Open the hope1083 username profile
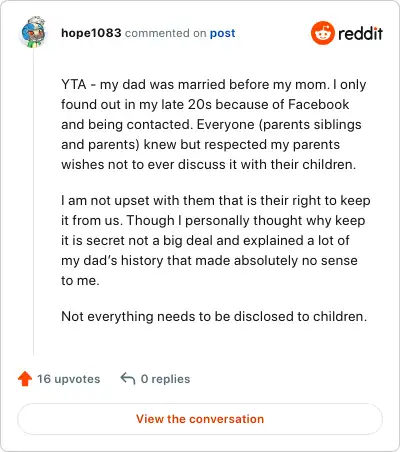The height and width of the screenshot is (452, 400). (x=91, y=33)
